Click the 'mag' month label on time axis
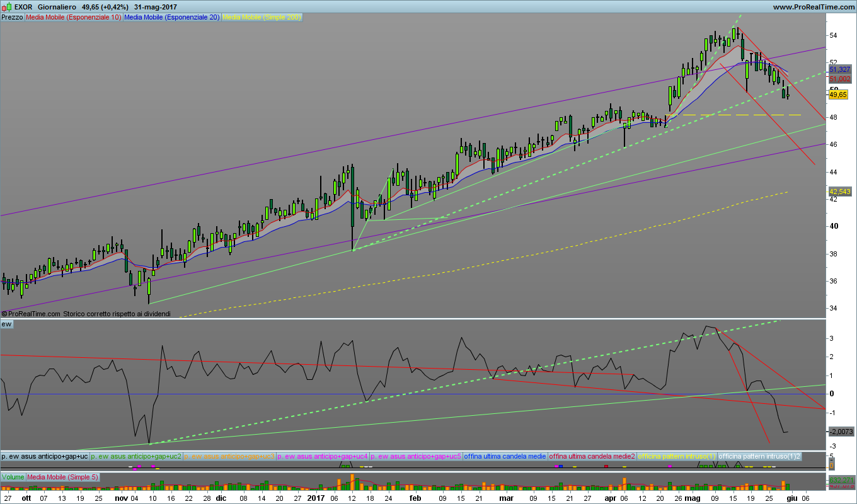This screenshot has width=857, height=504. pyautogui.click(x=692, y=498)
